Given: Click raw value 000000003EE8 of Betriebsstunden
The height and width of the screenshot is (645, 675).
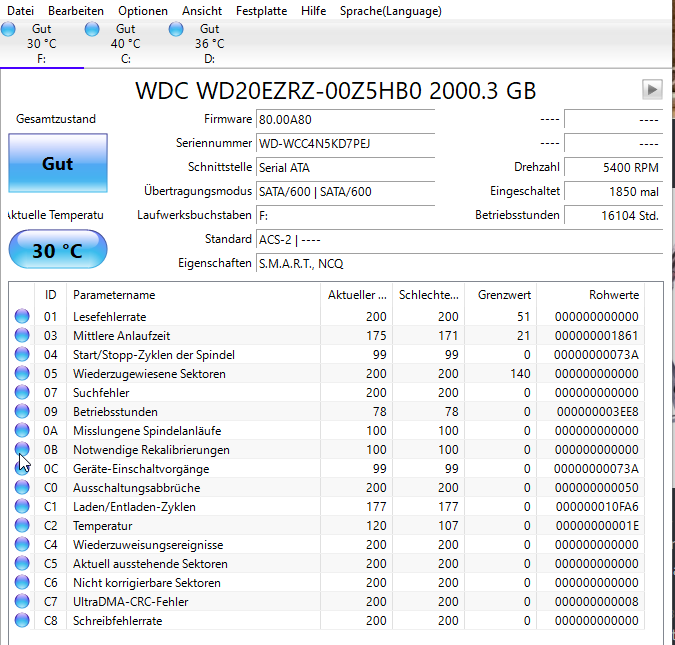Looking at the screenshot, I should (598, 412).
